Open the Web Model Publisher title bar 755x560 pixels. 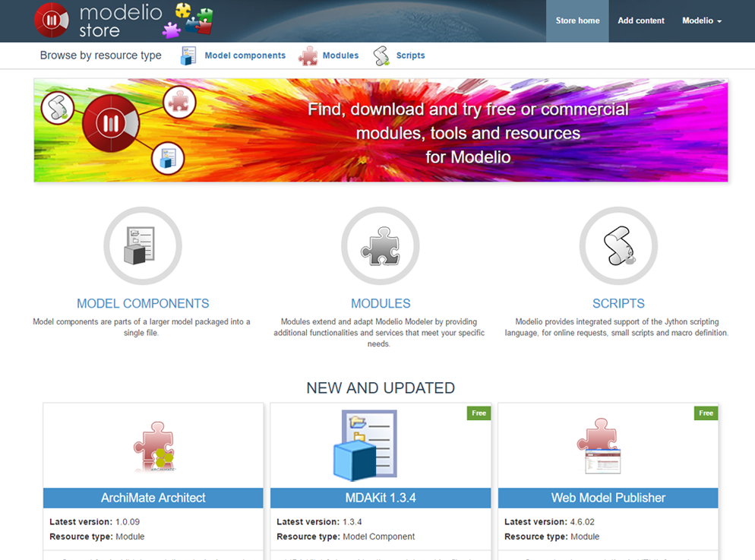608,498
